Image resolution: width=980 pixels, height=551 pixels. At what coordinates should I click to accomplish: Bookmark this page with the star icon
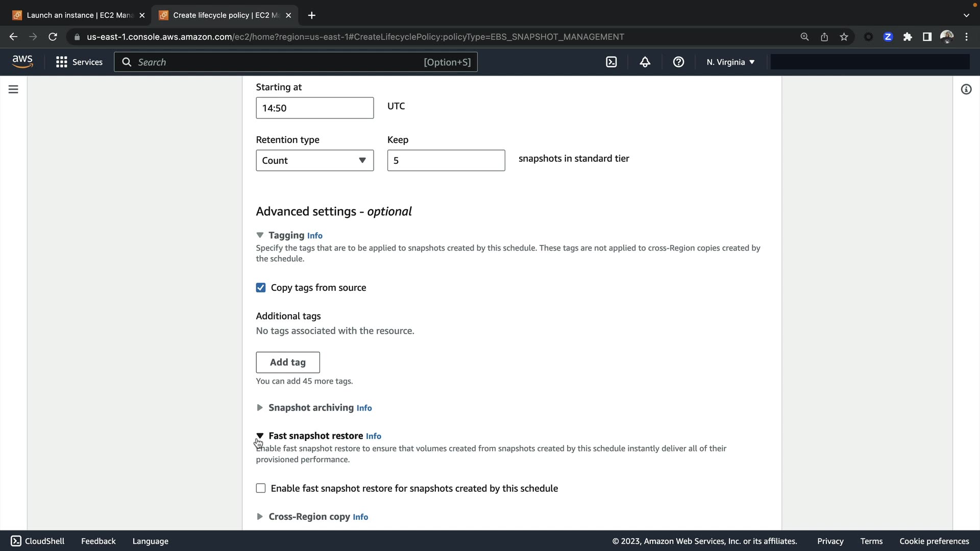[844, 37]
